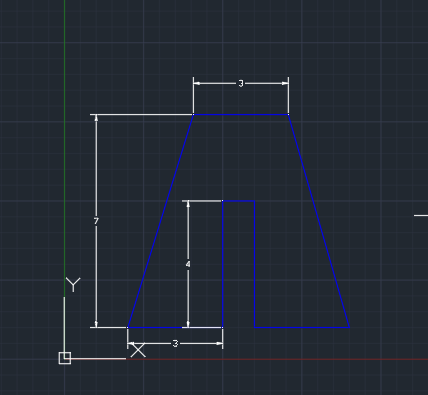This screenshot has height=395, width=428.
Task: Select the top blue edge of trapezoid
Action: click(241, 115)
